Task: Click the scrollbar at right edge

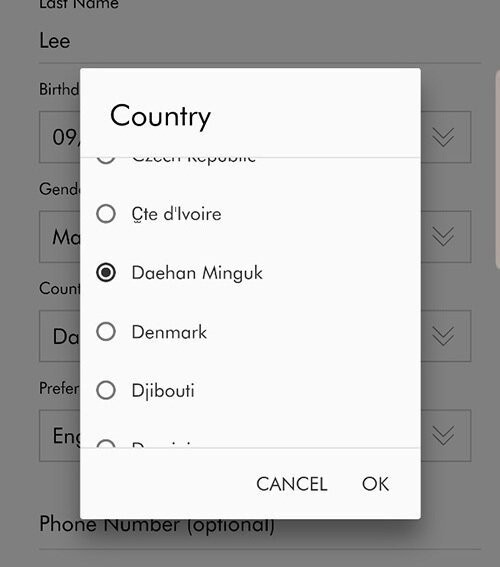Action: 497,170
